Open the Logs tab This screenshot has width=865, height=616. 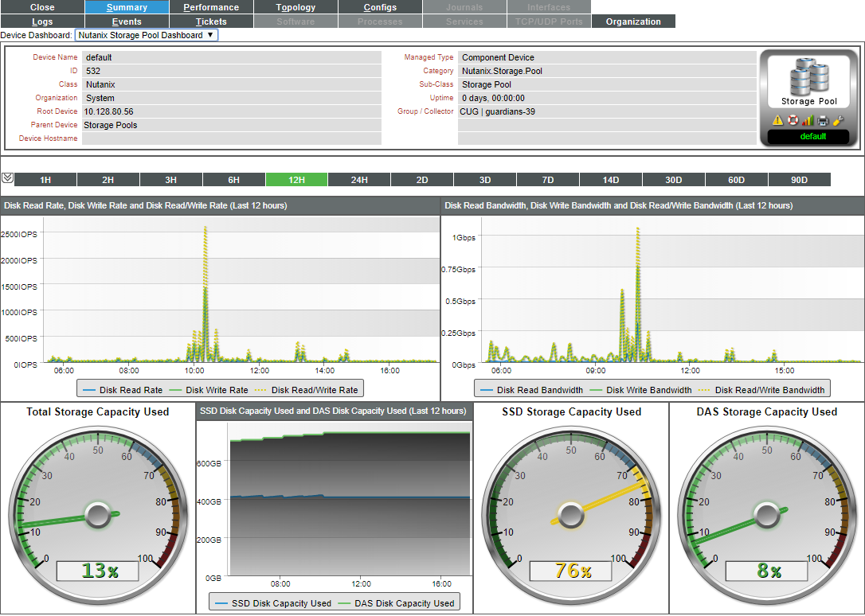42,21
